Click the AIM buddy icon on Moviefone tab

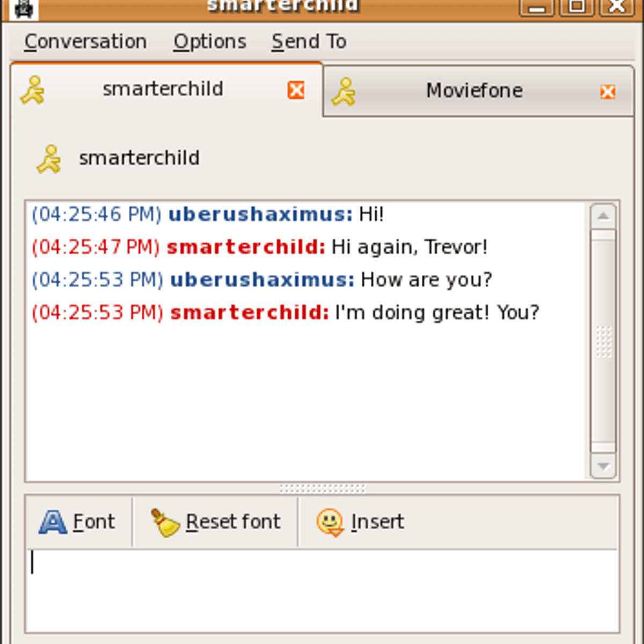[x=344, y=91]
